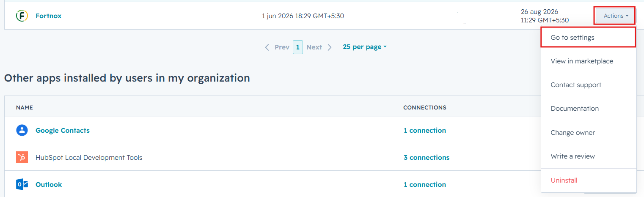Click the Fortnox app logo icon
This screenshot has height=197, width=644.
[22, 16]
